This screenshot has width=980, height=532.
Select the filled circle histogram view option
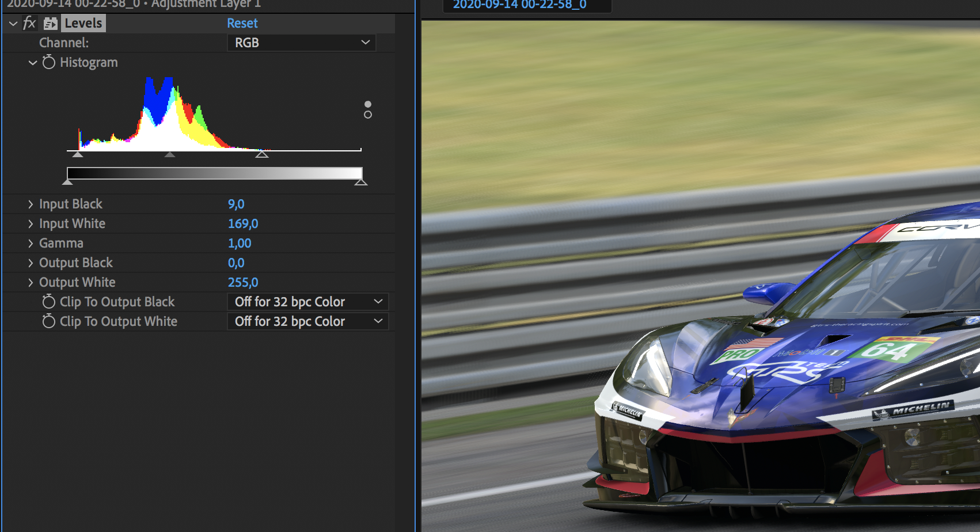point(368,104)
